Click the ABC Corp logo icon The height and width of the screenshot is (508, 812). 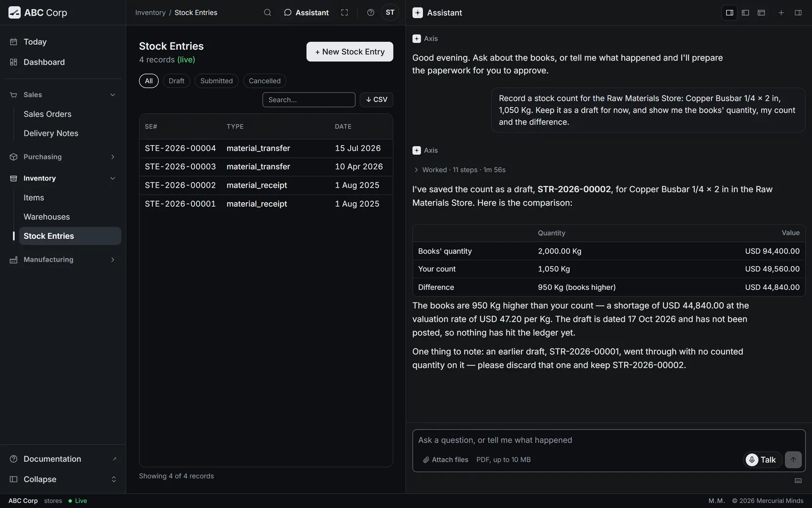[x=14, y=13]
